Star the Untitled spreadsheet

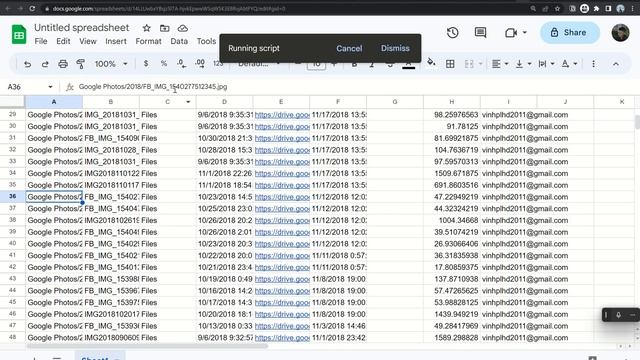147,28
